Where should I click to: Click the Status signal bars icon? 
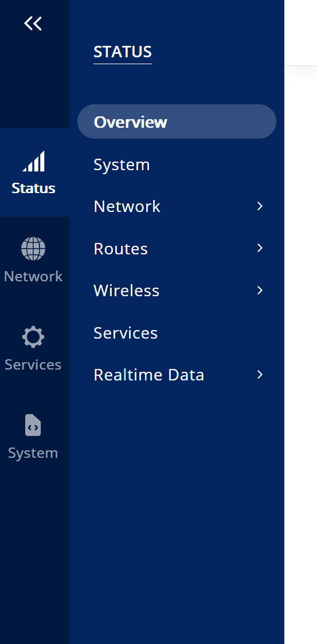tap(34, 161)
